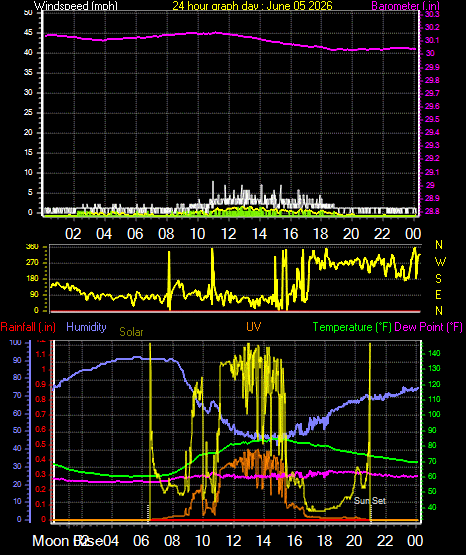Viewport: 466px width, 555px height.
Task: Click the '29.5' barometer axis value
Action: (x=432, y=119)
